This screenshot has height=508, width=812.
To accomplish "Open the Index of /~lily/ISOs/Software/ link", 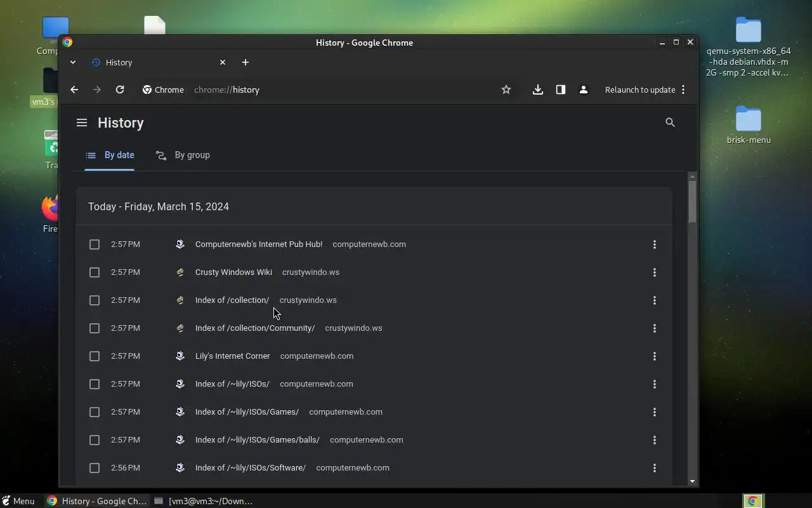I will tap(251, 468).
